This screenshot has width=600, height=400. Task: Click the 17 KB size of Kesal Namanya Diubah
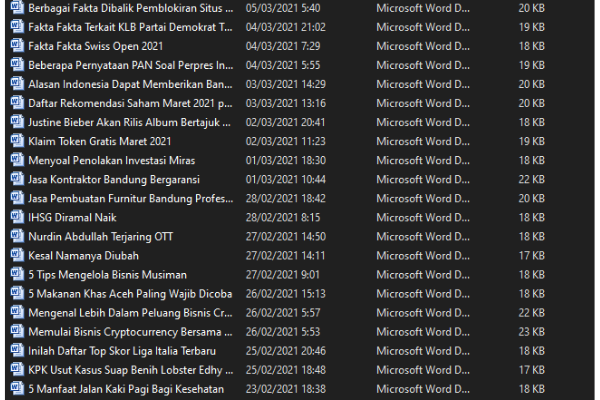(532, 256)
